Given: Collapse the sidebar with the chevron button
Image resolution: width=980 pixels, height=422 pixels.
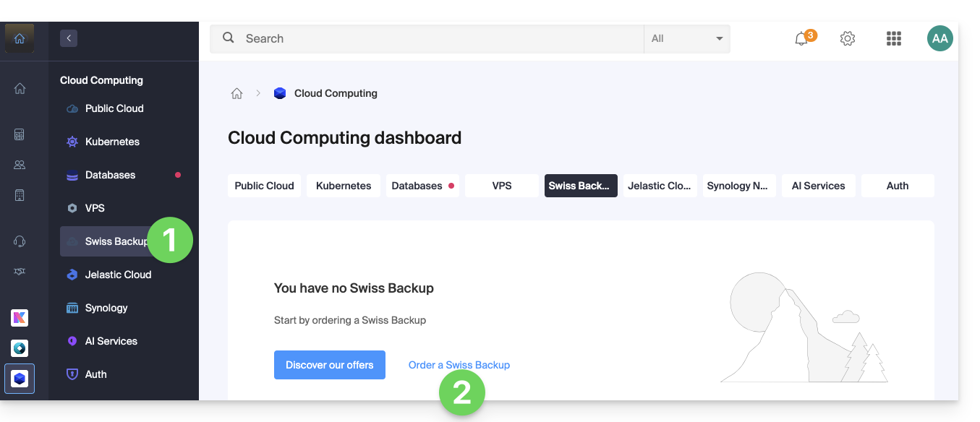Looking at the screenshot, I should coord(69,38).
